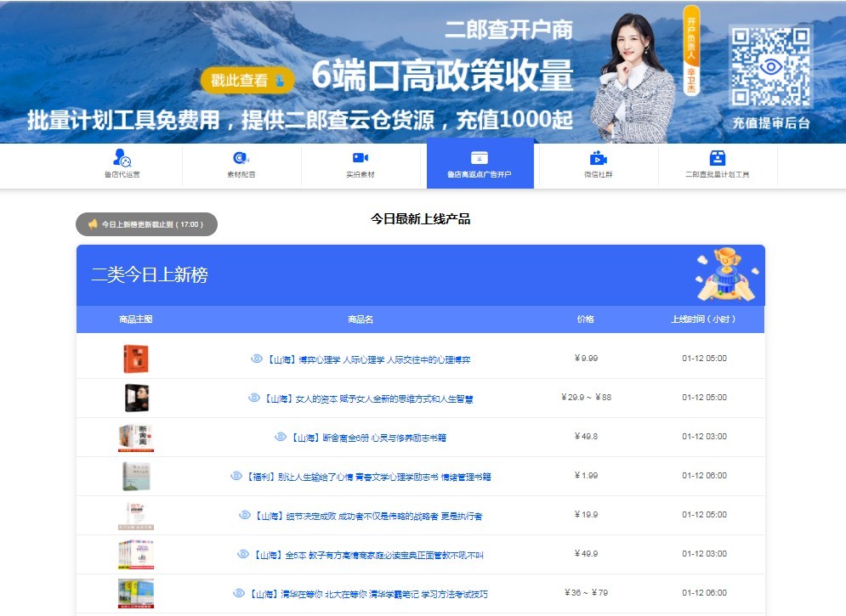Screen dimensions: 846x616
Task: Click 01-12 06:00 time in 清华在等你 row
Action: tap(704, 592)
